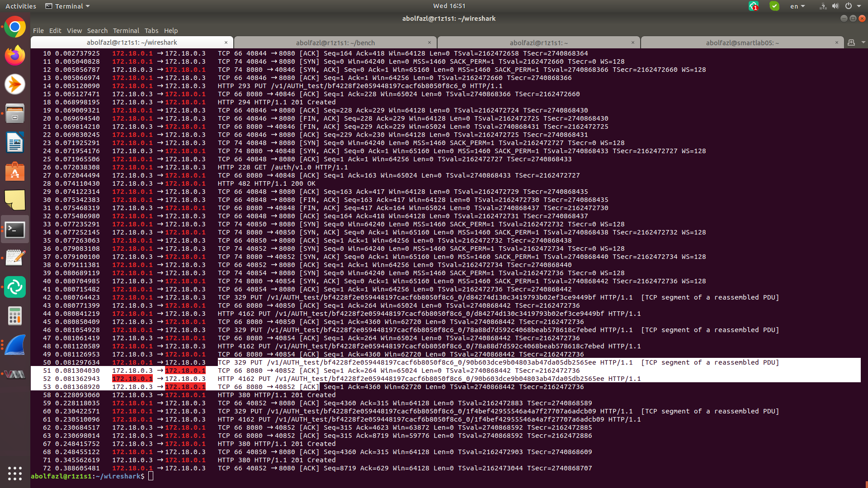Show Applications grid button
Viewport: 868px width, 488px height.
15,473
